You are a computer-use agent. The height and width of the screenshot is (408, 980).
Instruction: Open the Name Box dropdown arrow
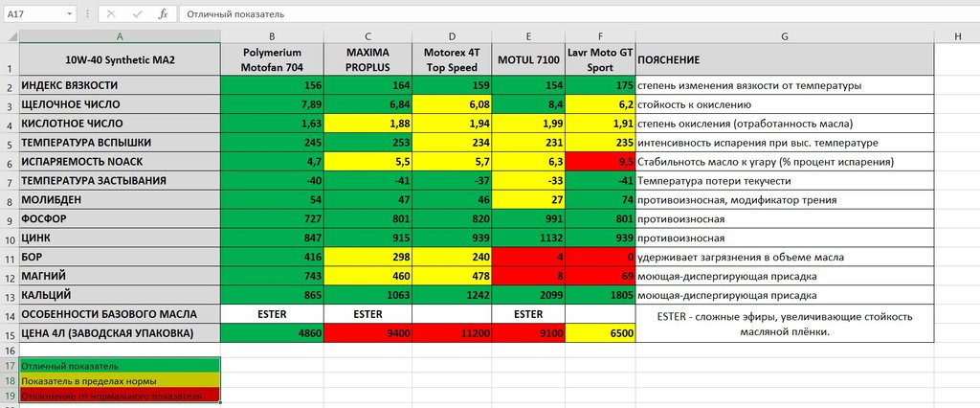[69, 13]
